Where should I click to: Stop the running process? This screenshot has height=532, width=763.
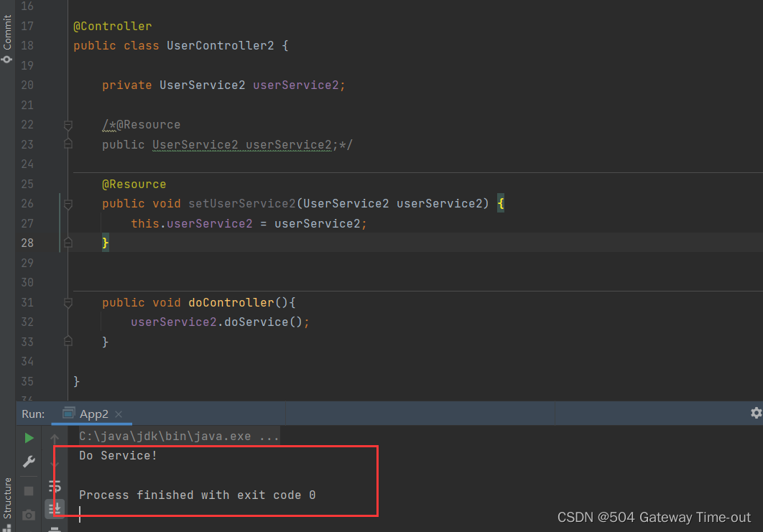[29, 491]
